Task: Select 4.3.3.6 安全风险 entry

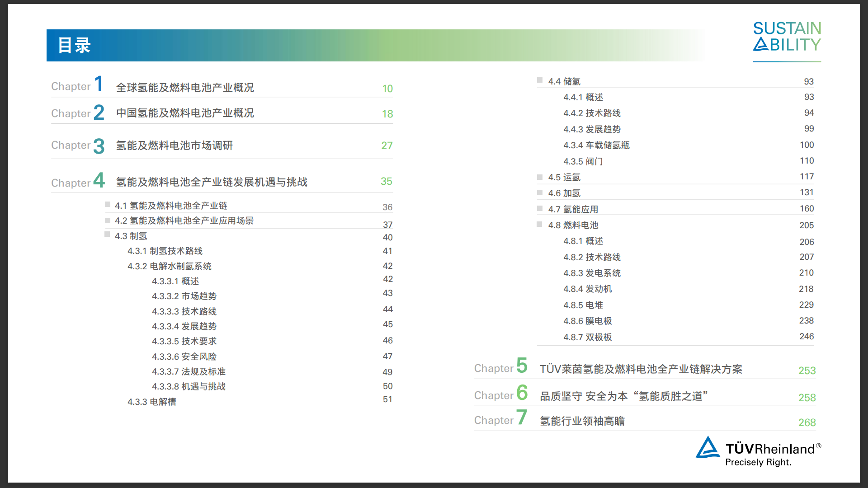Action: [x=184, y=357]
